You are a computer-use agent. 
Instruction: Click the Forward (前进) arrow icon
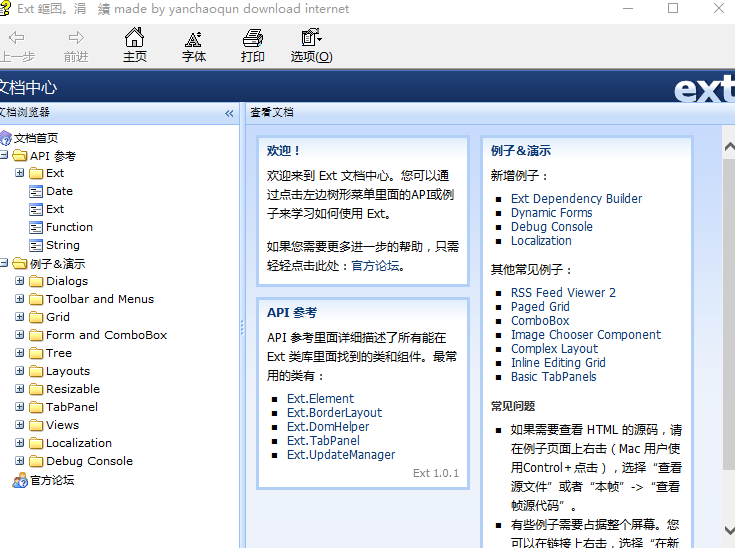[75, 39]
